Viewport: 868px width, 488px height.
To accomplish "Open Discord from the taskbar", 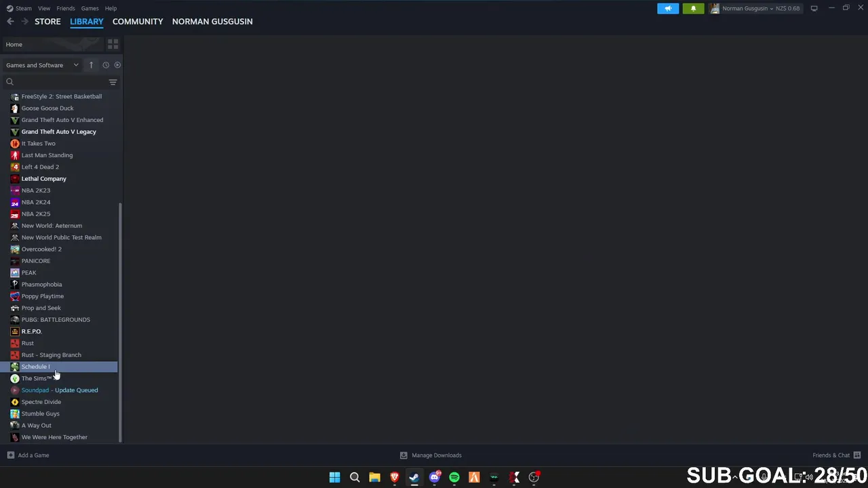I will [434, 477].
